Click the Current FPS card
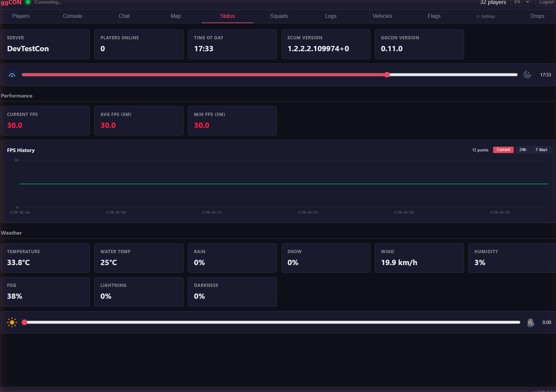 [45, 121]
